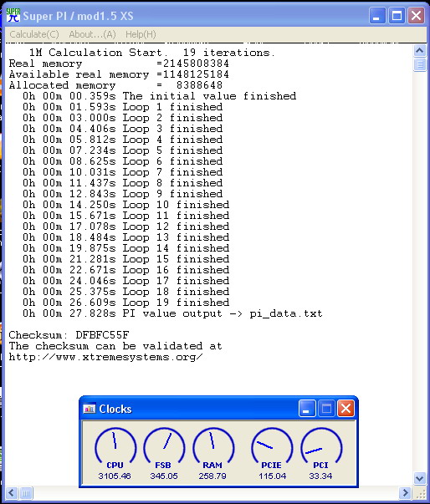Click the vertical scrollbar down arrow
The height and width of the screenshot is (504, 430).
420,478
